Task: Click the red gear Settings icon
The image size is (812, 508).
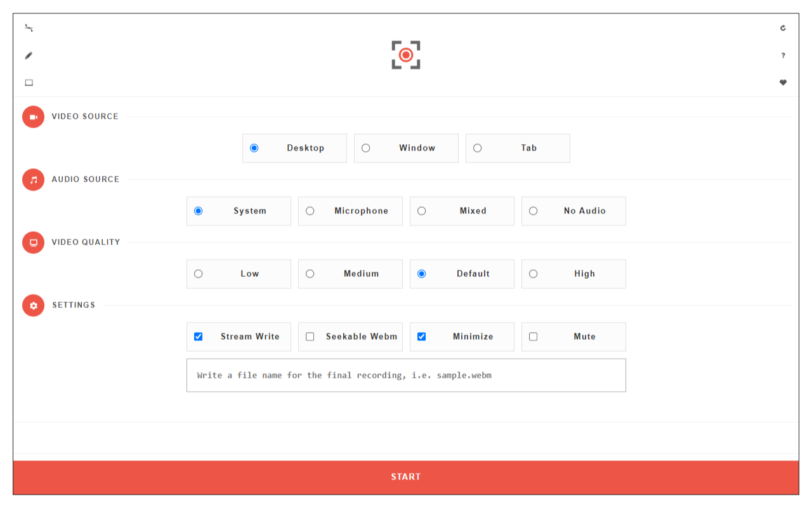Action: coord(34,305)
